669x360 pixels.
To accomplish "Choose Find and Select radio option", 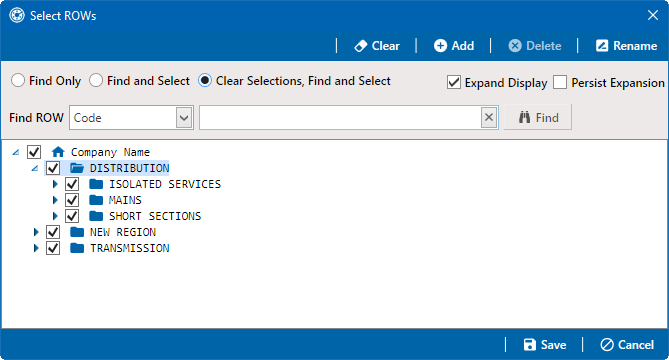I will [96, 81].
